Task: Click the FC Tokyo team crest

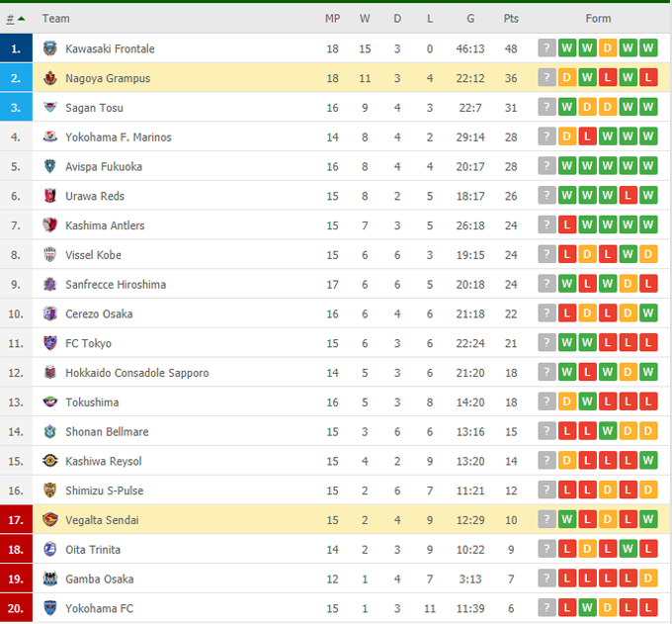Action: (50, 343)
